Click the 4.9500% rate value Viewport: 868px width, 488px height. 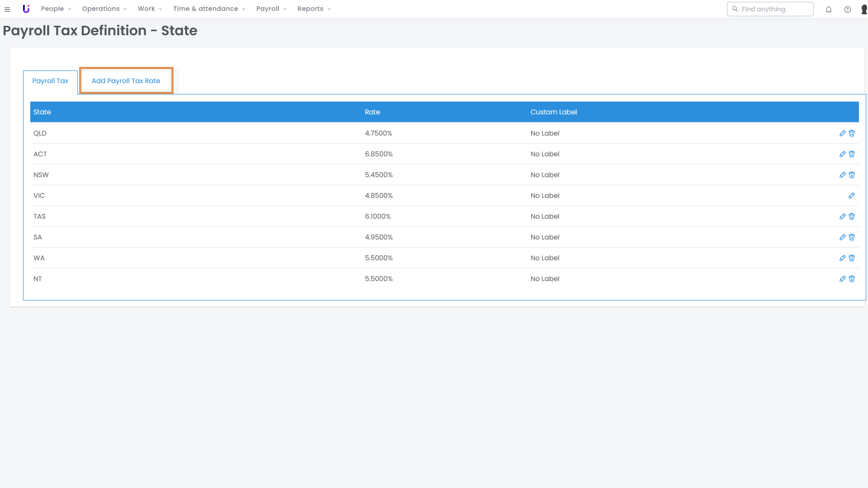point(379,237)
